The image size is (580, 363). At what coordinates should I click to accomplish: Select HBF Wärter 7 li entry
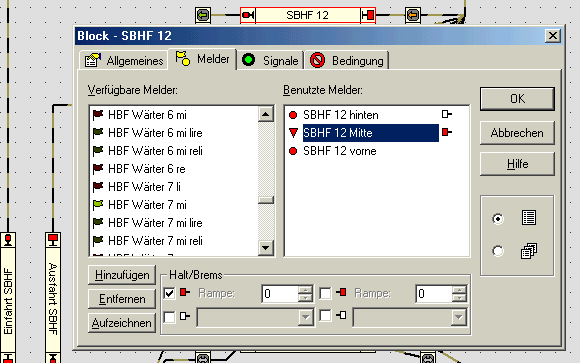point(144,187)
